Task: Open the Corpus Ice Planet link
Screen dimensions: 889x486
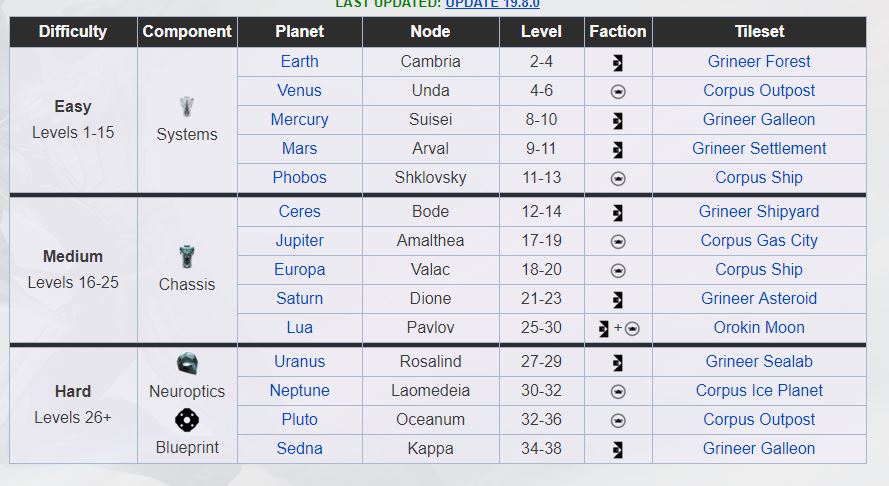Action: (x=759, y=391)
